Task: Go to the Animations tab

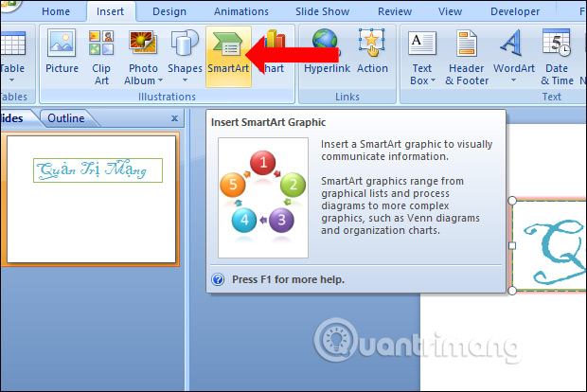Action: pyautogui.click(x=241, y=11)
